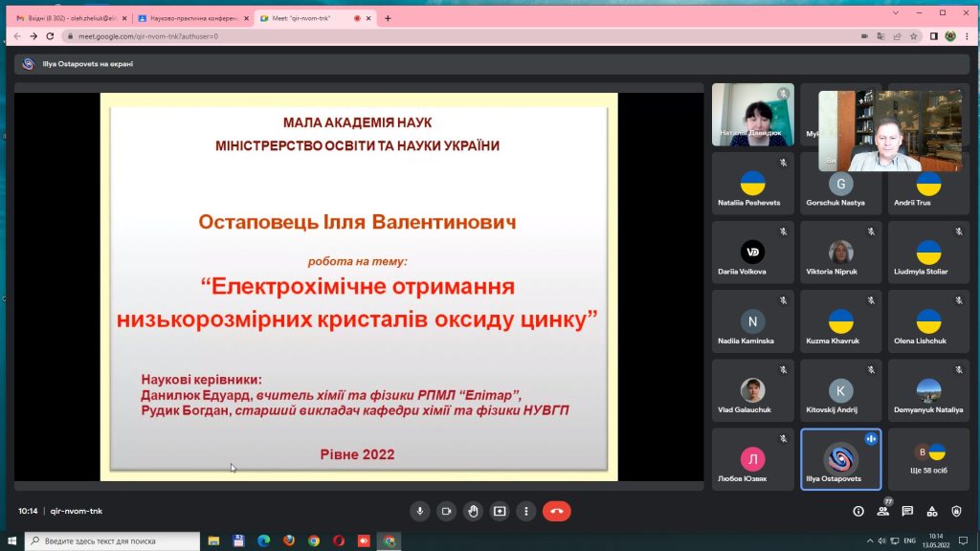Open the activities icon
The image size is (980, 551).
932,511
